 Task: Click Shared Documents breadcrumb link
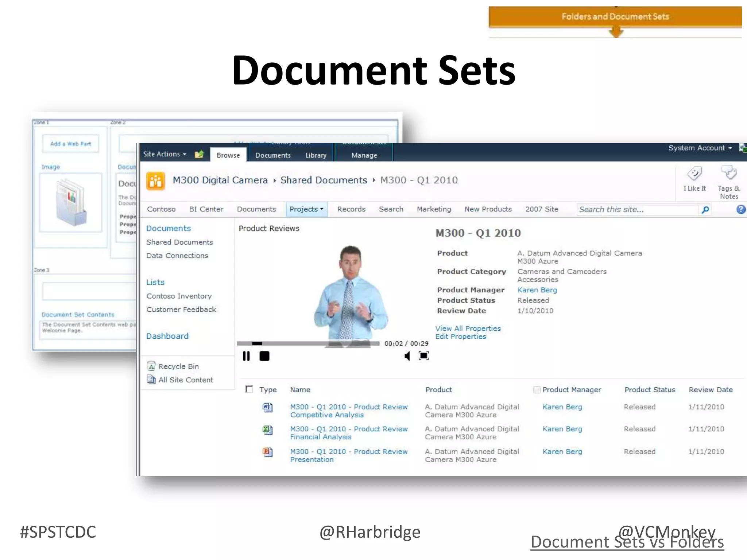[324, 180]
